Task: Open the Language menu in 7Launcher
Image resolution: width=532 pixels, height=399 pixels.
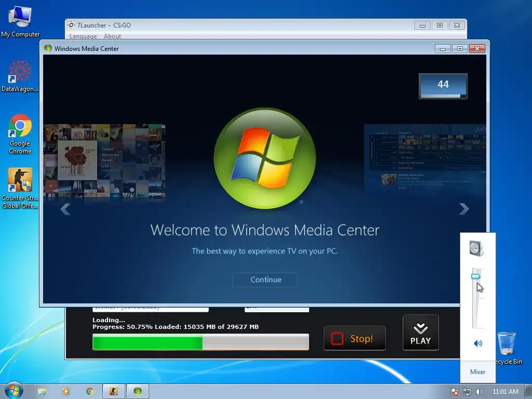Action: coord(83,36)
